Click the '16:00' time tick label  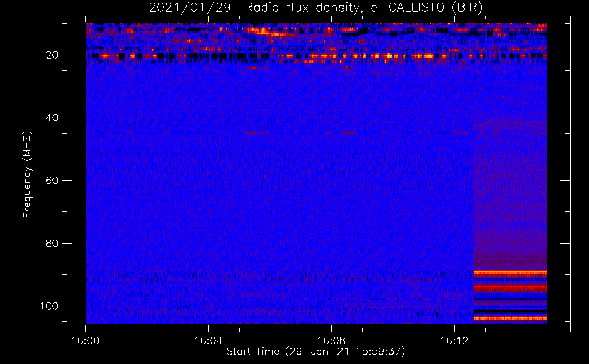85,341
